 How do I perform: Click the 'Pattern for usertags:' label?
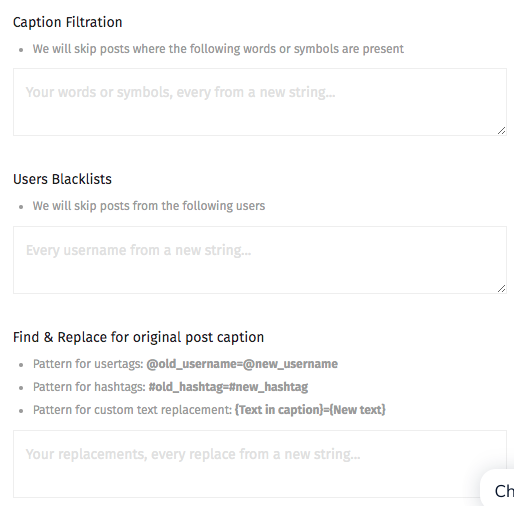(88, 364)
